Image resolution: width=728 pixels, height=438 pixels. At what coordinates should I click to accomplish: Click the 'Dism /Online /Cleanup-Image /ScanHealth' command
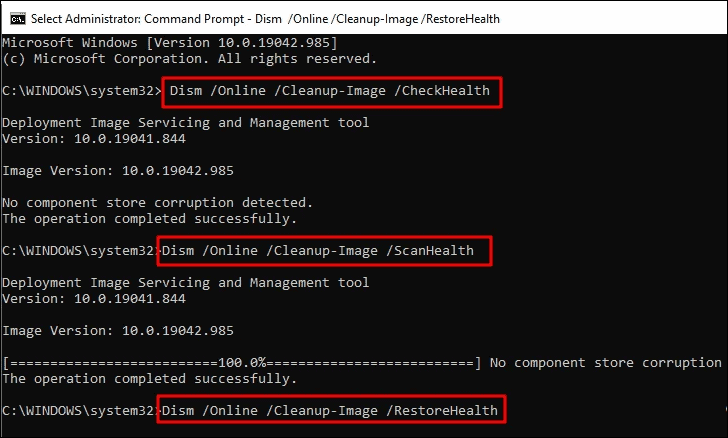point(318,251)
